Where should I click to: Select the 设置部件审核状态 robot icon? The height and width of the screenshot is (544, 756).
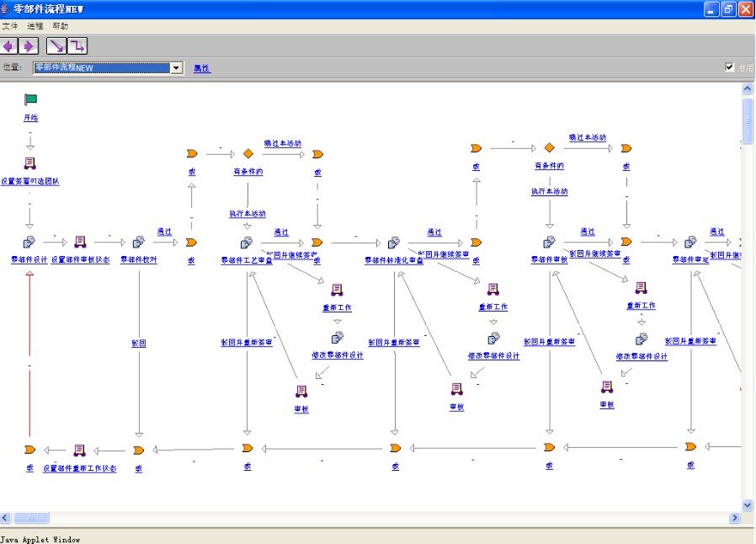(80, 243)
